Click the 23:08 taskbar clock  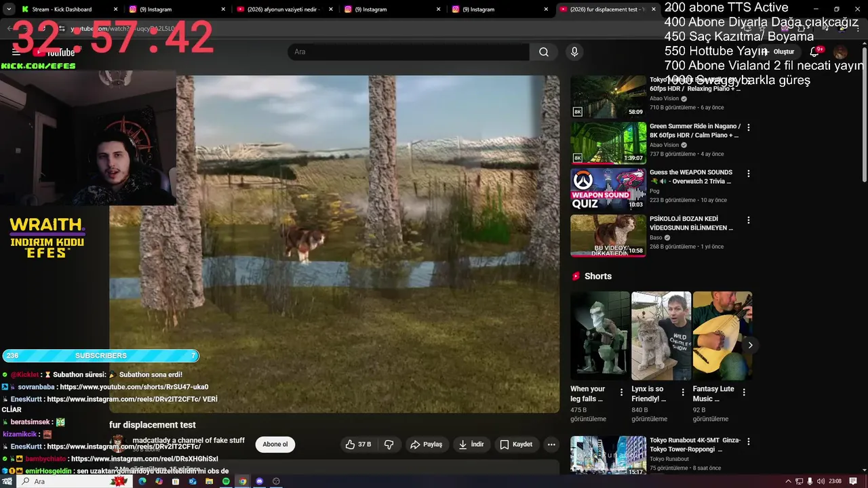(835, 481)
